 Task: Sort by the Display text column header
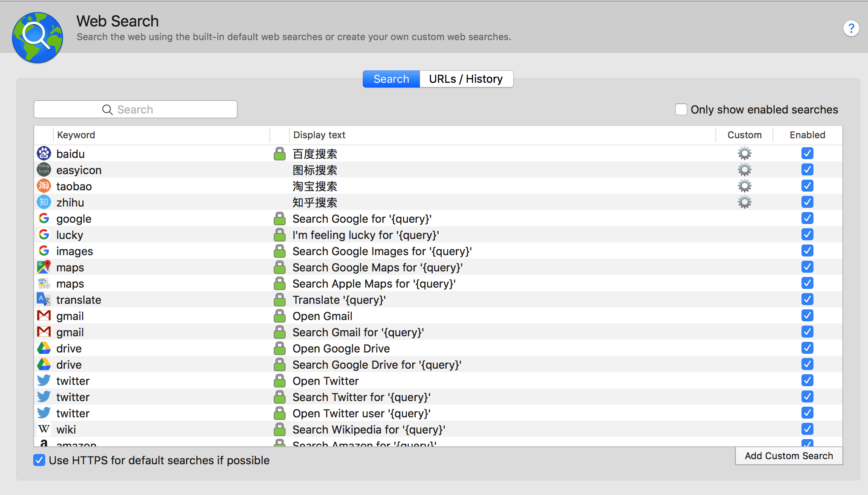point(502,135)
